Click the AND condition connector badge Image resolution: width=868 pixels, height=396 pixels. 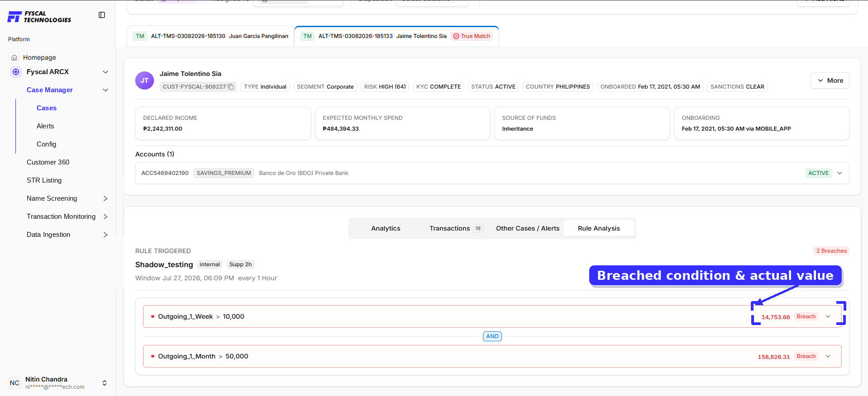coord(492,336)
